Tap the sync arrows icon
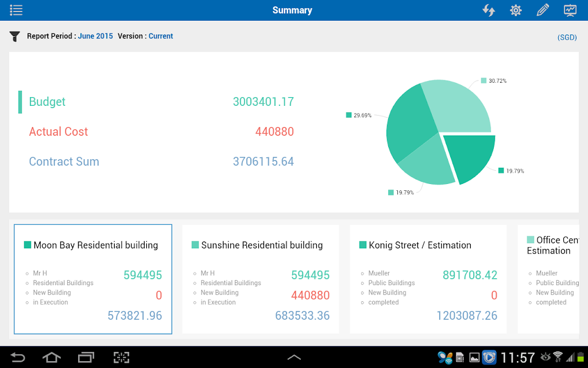This screenshot has width=588, height=368. pyautogui.click(x=489, y=10)
